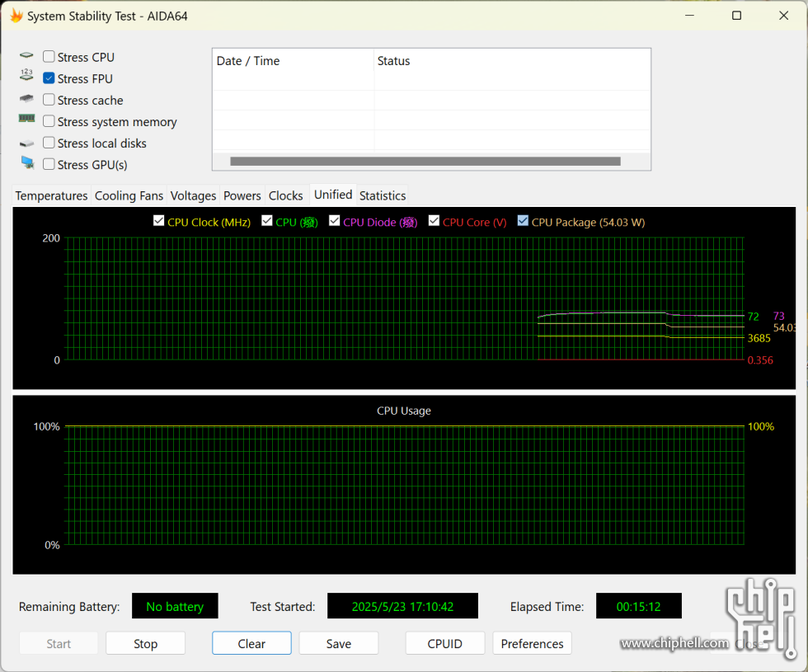
Task: Click the No battery indicator
Action: coord(175,607)
